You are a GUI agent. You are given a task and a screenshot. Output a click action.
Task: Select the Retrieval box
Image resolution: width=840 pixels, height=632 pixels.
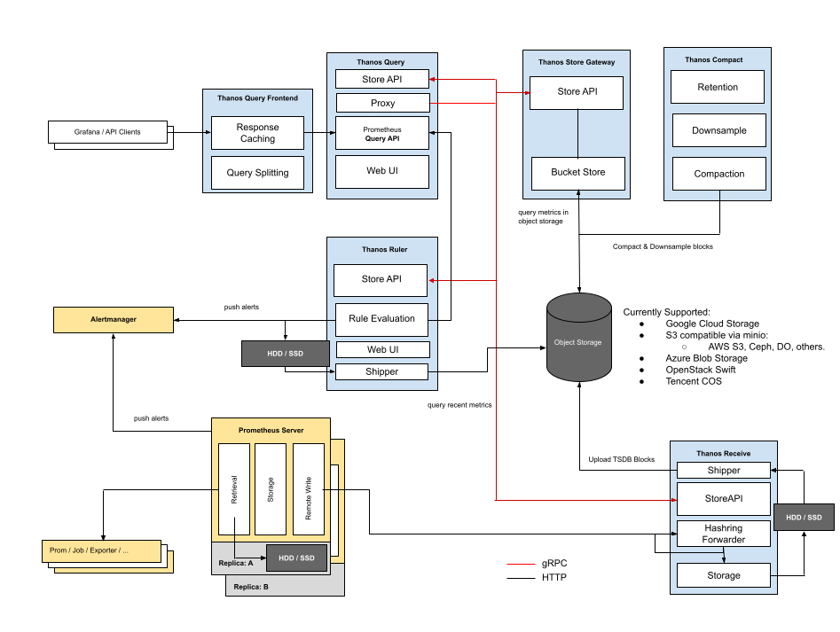(x=234, y=489)
